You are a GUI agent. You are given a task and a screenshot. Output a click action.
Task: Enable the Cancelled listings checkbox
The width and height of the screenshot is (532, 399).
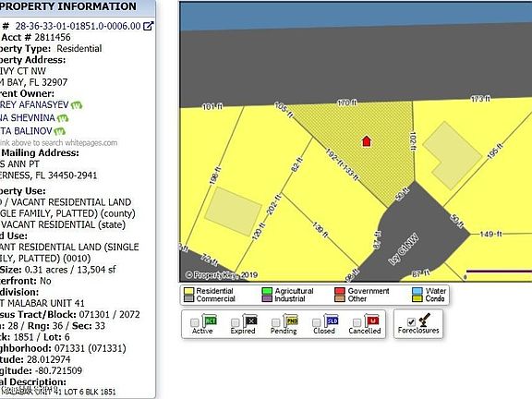click(357, 322)
